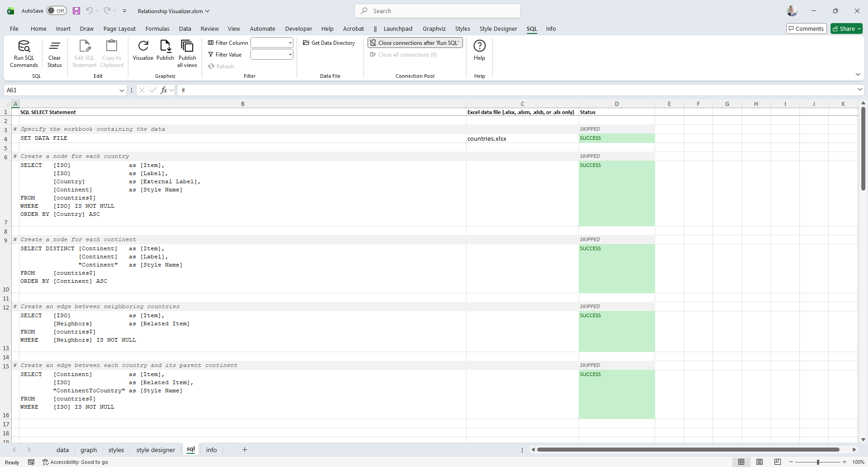The image size is (868, 467).
Task: Click the Save icon in title bar
Action: [76, 11]
